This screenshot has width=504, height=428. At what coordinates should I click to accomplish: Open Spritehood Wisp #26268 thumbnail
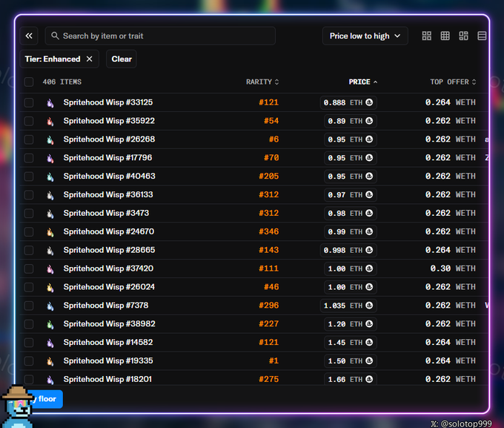pos(50,139)
